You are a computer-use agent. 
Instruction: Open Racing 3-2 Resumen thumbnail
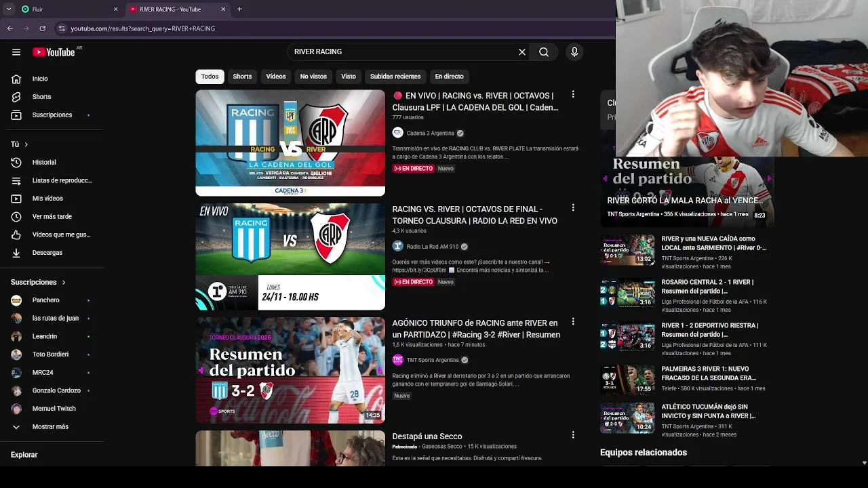tap(290, 370)
